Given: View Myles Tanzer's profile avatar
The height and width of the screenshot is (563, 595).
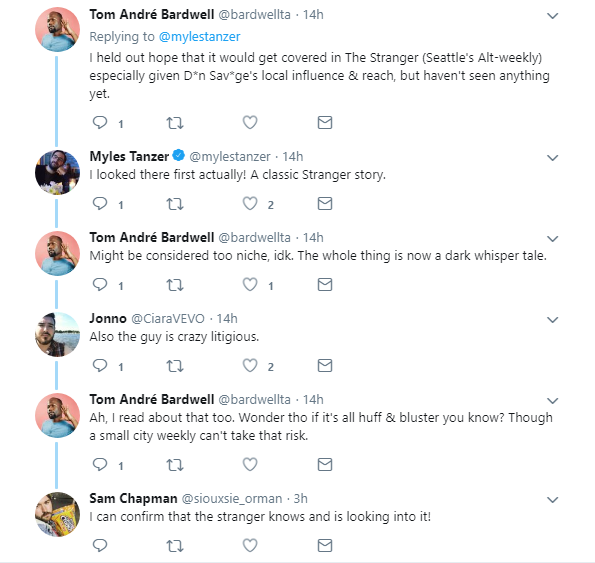Looking at the screenshot, I should [x=57, y=172].
